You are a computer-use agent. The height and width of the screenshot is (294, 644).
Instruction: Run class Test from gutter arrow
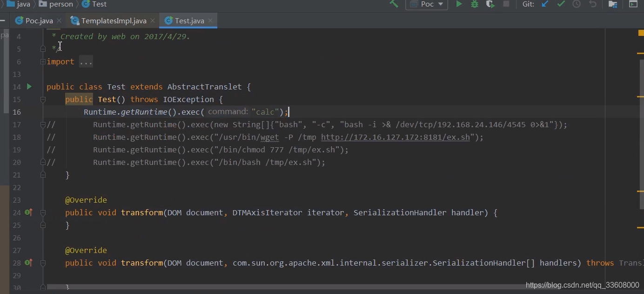[x=29, y=87]
